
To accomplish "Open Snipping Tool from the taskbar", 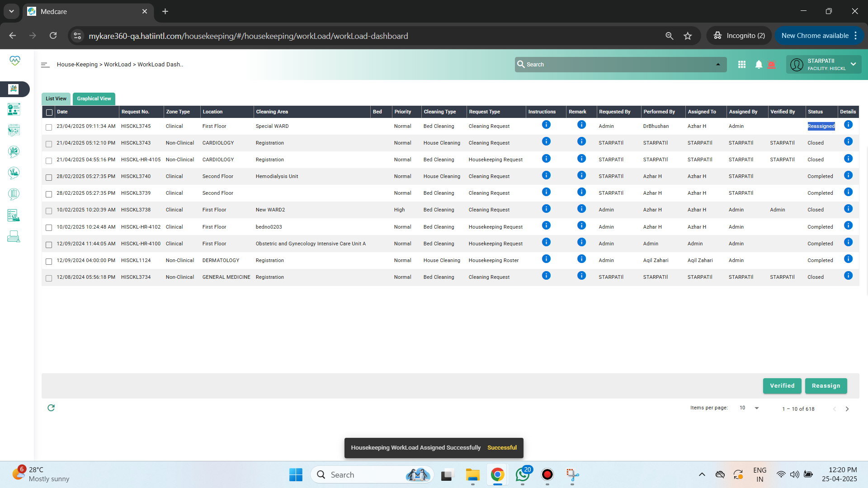I will tap(572, 475).
